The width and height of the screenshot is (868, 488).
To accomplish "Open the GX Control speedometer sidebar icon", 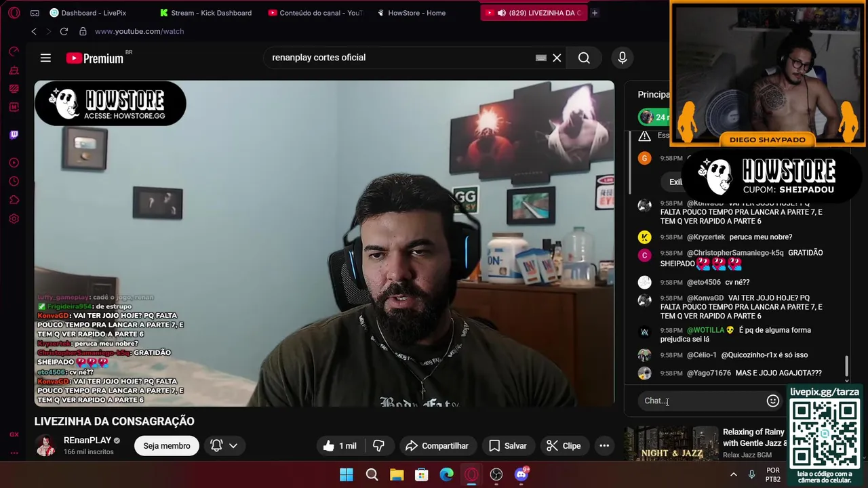I will pyautogui.click(x=14, y=52).
